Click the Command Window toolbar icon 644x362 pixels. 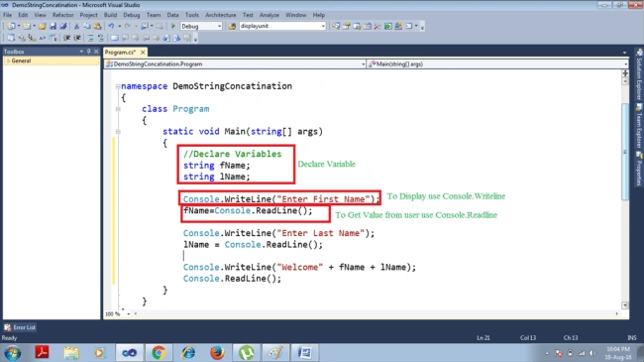409,26
